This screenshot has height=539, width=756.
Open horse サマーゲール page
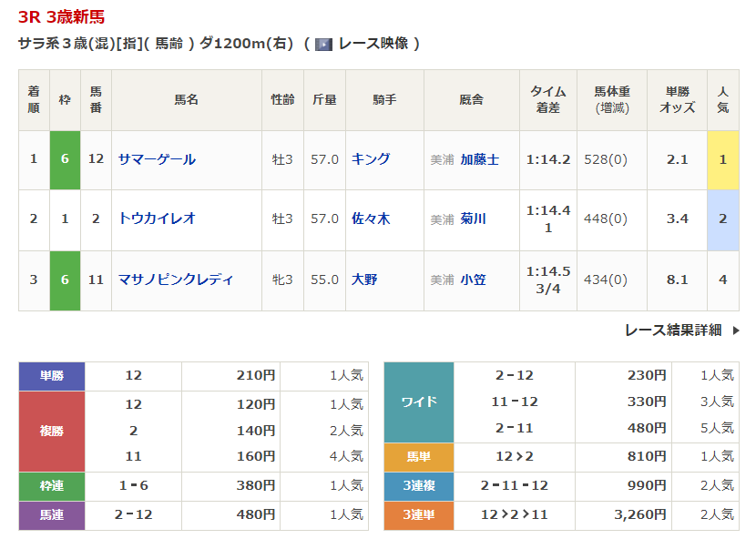pos(157,159)
